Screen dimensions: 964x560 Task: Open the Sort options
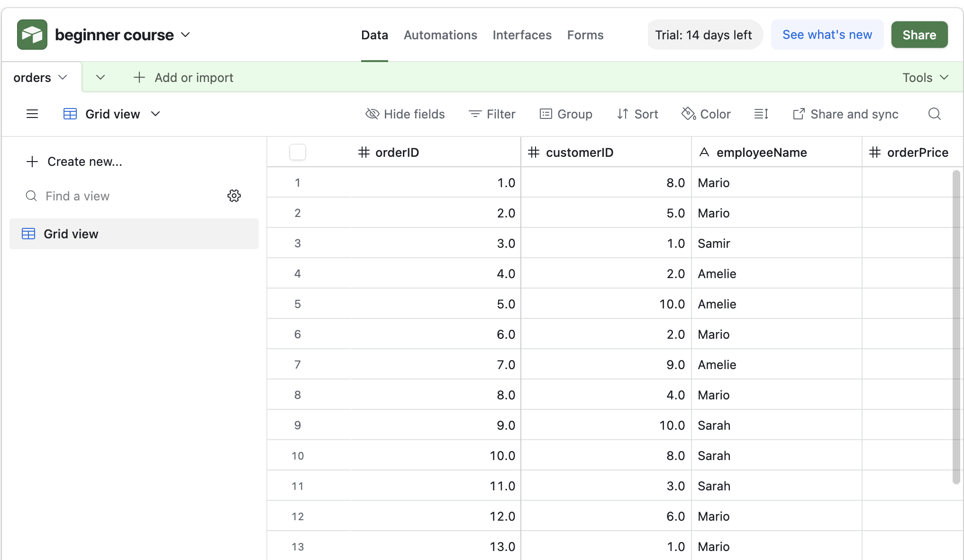click(637, 114)
